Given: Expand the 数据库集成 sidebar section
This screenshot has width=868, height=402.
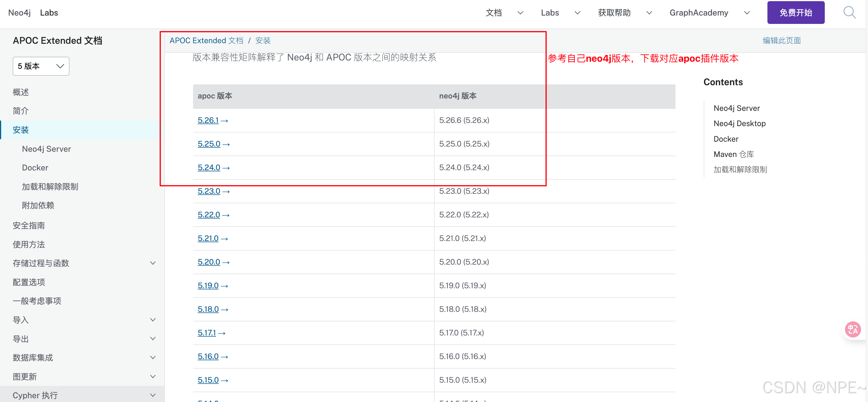Looking at the screenshot, I should tap(153, 357).
